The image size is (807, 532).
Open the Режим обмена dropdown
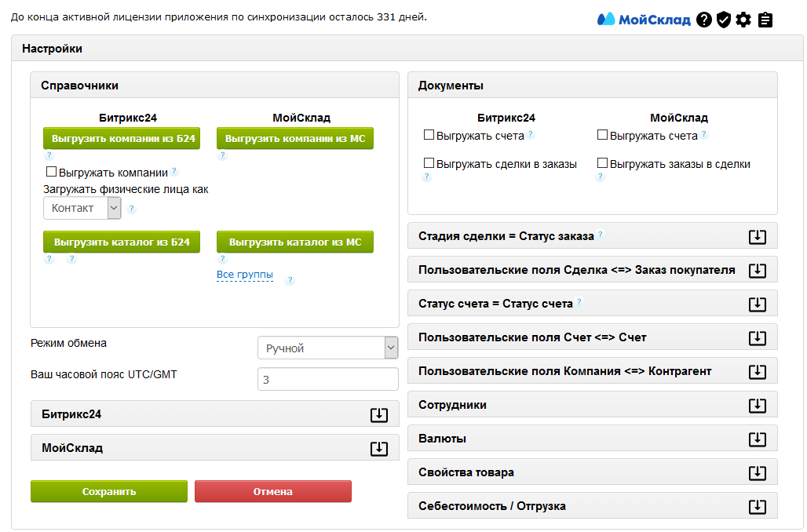327,348
